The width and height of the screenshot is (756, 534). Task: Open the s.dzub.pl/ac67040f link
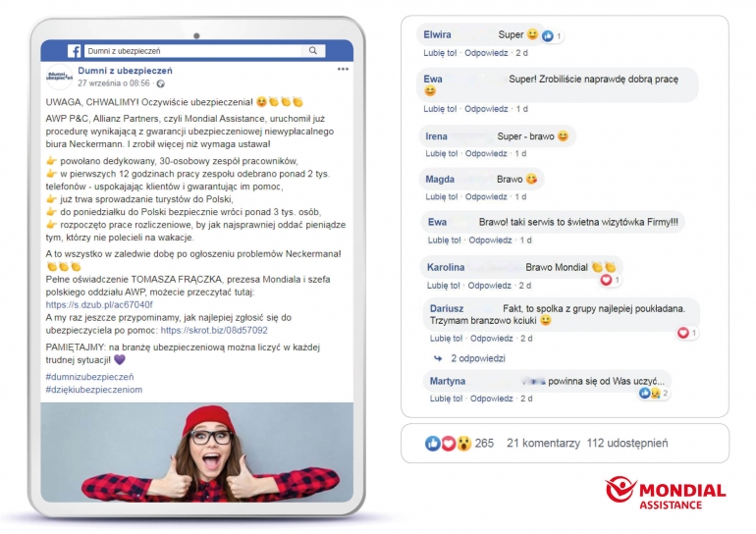[99, 304]
